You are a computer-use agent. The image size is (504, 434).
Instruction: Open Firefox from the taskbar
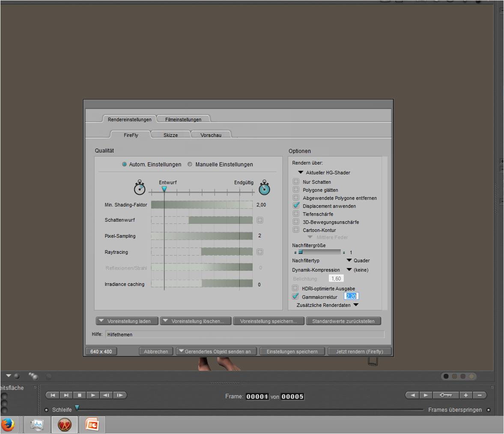coord(8,425)
